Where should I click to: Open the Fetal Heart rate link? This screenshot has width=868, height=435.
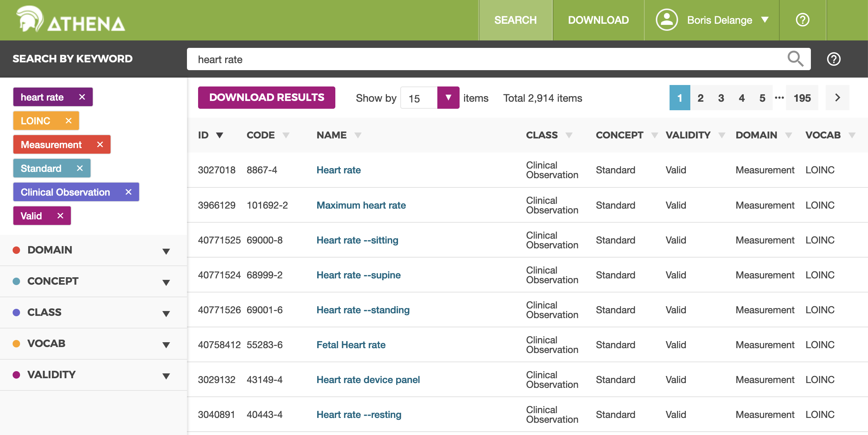click(351, 345)
